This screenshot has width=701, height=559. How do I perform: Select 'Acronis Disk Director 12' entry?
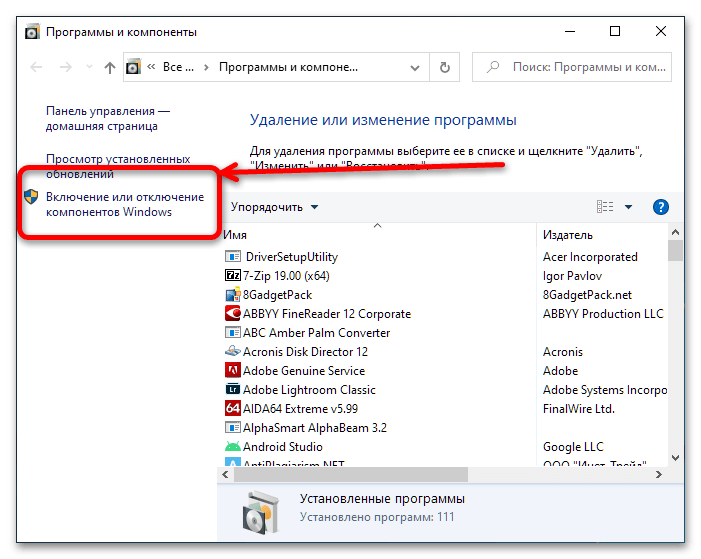tap(305, 352)
